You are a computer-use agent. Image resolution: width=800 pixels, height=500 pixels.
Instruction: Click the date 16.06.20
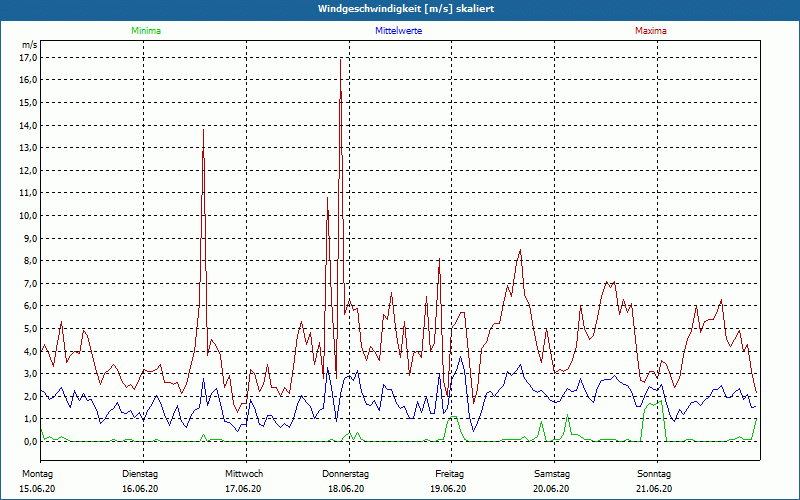coord(140,489)
